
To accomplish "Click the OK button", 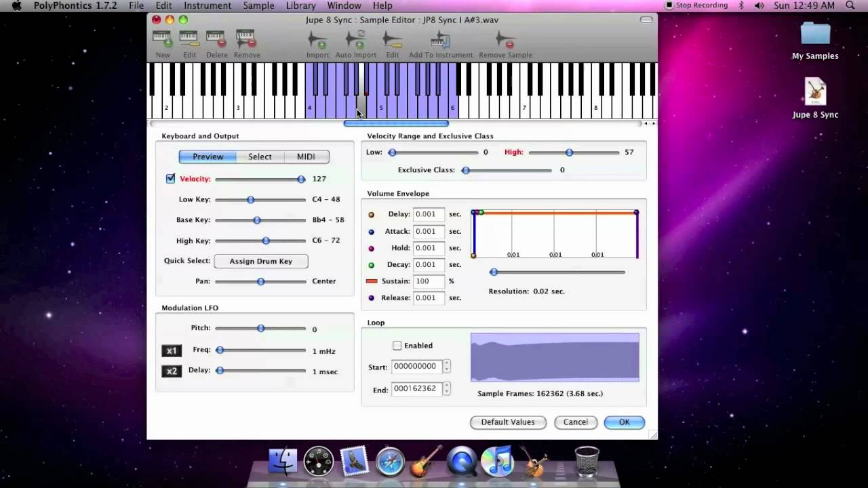I will [624, 422].
